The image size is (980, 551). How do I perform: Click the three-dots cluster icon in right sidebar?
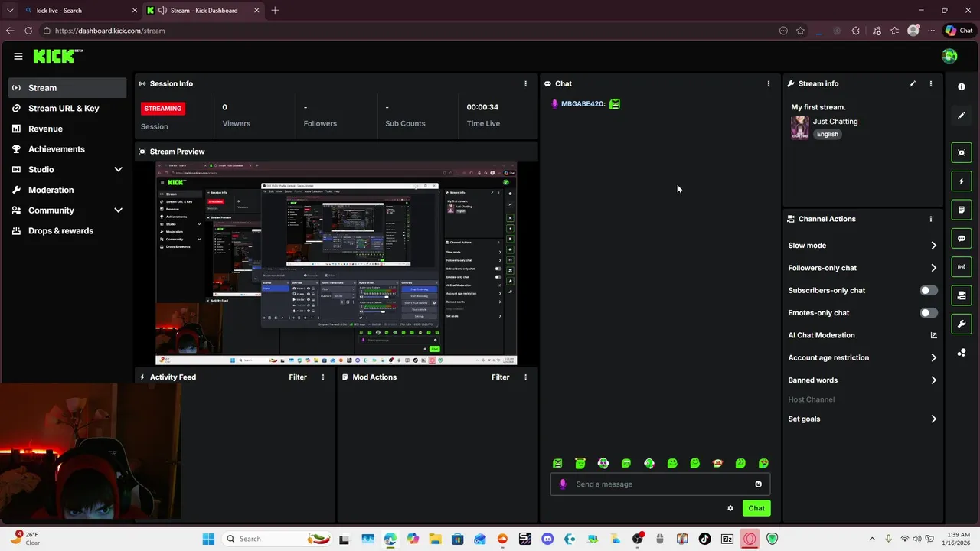[962, 353]
